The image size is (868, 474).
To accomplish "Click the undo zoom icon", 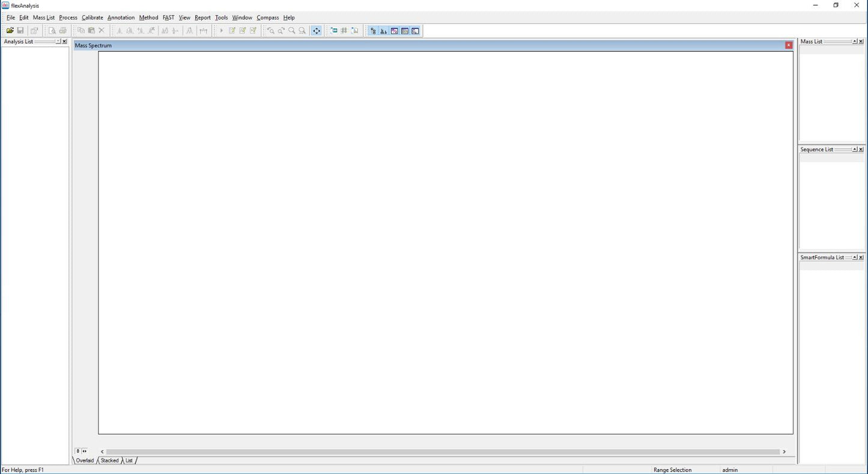I will tap(271, 31).
